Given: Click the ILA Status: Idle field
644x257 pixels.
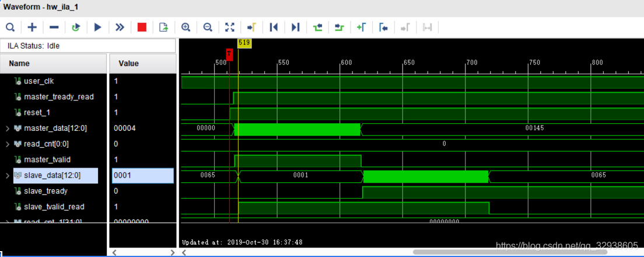Looking at the screenshot, I should (88, 46).
